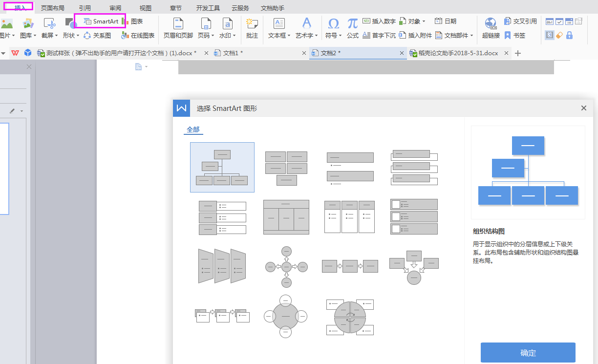Open the Page Layout (页面布局) ribbon tab
The image size is (598, 364).
coord(52,8)
